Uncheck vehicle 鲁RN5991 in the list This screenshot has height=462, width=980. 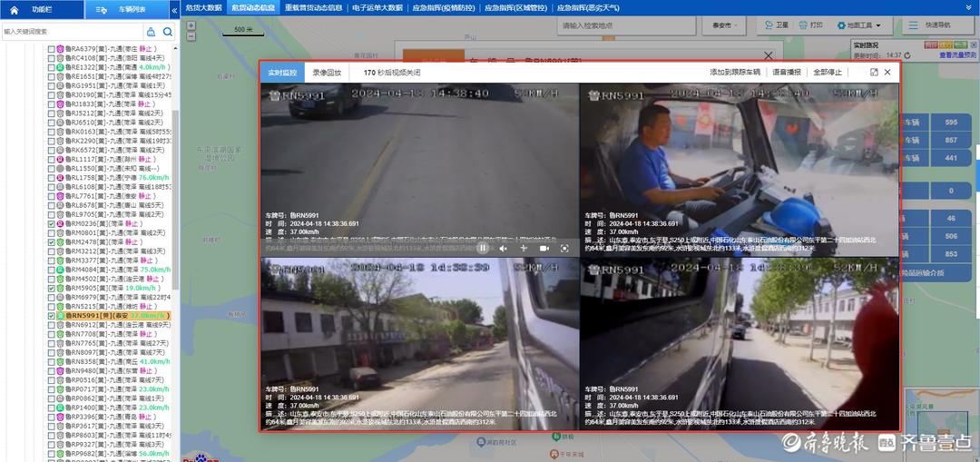click(52, 316)
